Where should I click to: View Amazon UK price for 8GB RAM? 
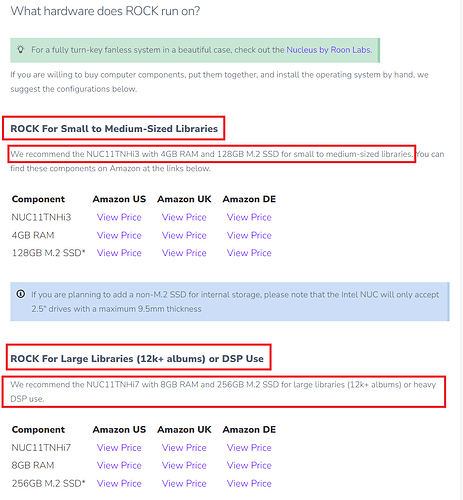pyautogui.click(x=184, y=465)
